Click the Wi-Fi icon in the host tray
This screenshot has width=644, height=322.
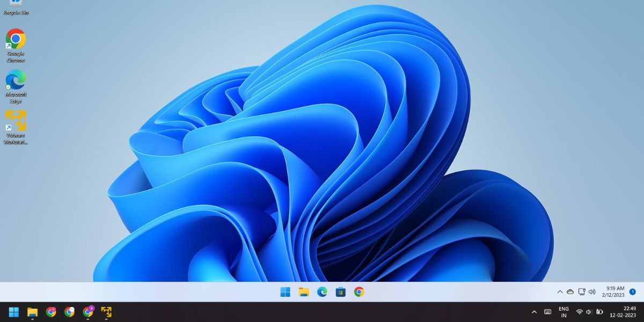[x=579, y=312]
